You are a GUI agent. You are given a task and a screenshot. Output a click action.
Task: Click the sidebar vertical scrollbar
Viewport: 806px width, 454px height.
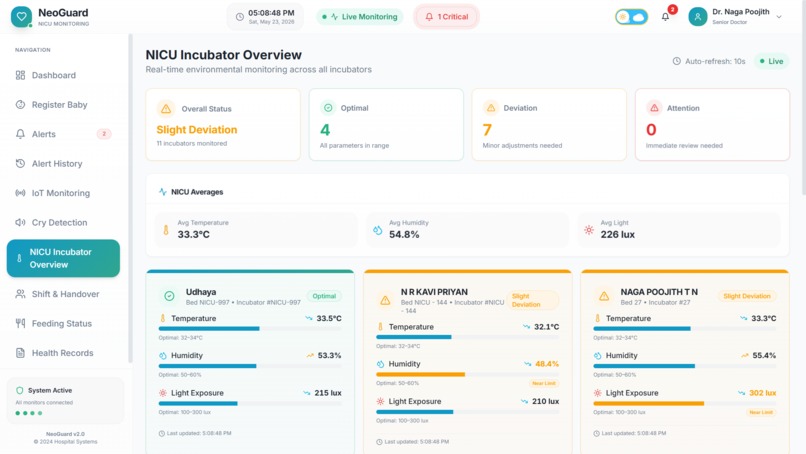pos(131,198)
